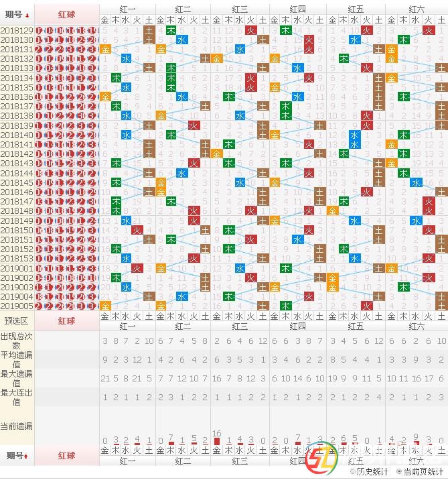Click the 红球 cell in the 预选区 row
Screen dimensions: 448x480
click(x=66, y=321)
